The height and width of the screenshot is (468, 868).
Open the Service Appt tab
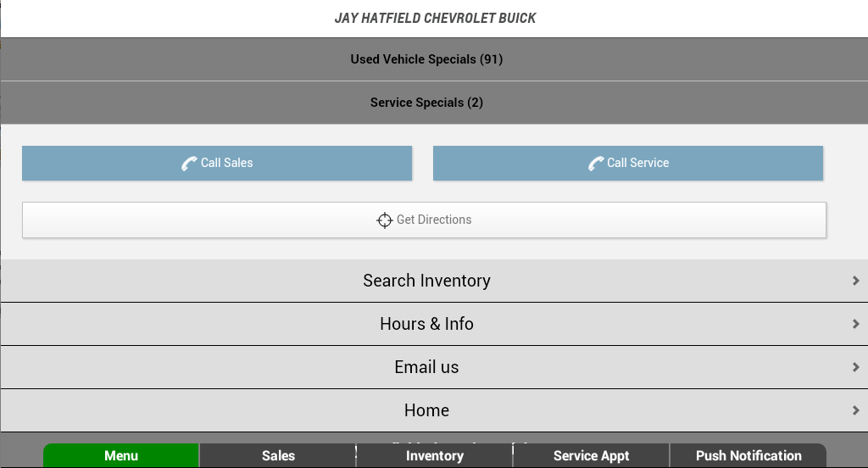[591, 455]
